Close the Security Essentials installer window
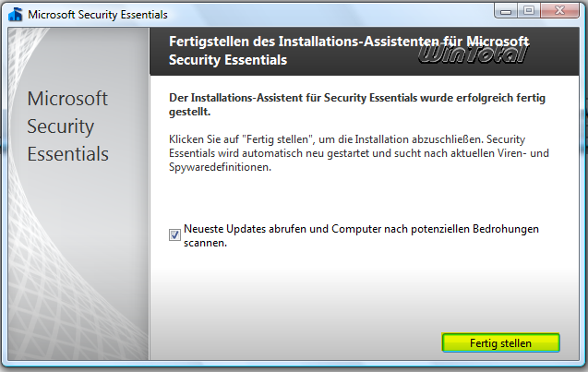This screenshot has width=588, height=372. click(x=560, y=12)
